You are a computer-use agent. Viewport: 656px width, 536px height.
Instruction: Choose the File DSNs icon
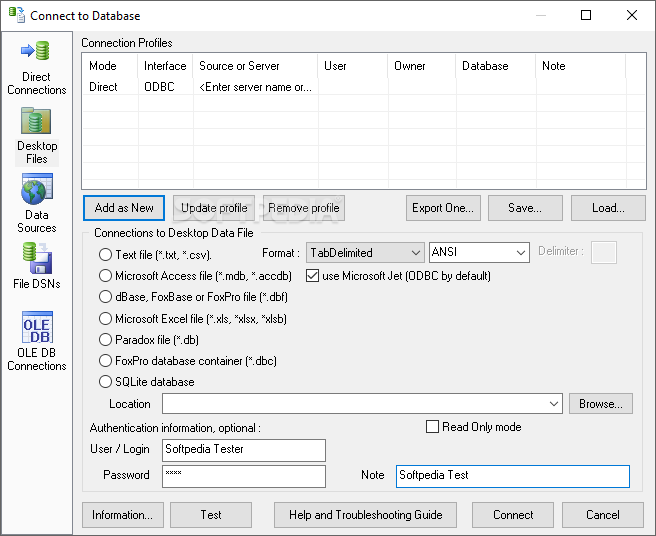[37, 258]
